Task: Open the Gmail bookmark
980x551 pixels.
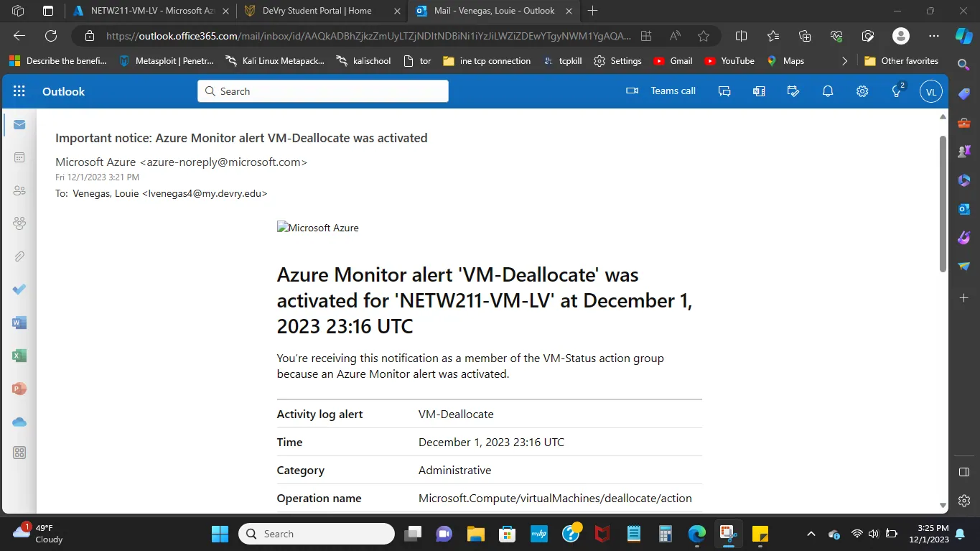Action: pyautogui.click(x=673, y=61)
